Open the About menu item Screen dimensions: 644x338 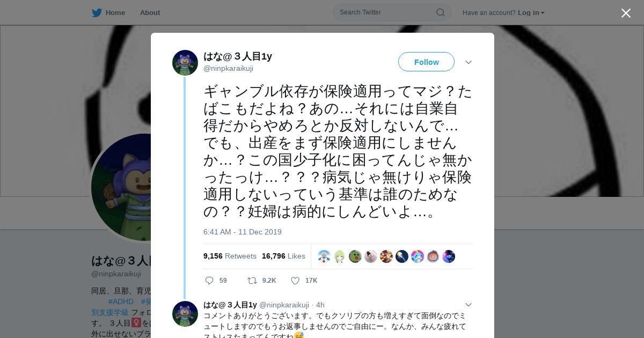(x=150, y=12)
